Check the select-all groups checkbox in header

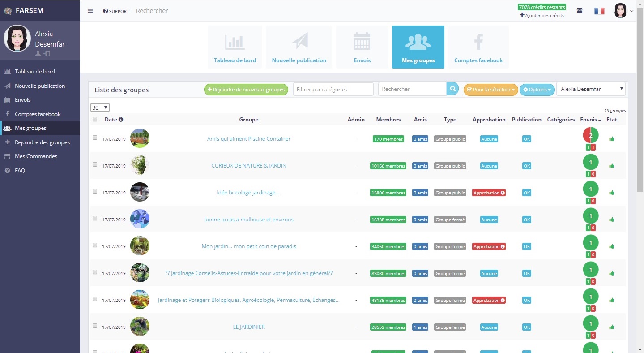tap(95, 119)
